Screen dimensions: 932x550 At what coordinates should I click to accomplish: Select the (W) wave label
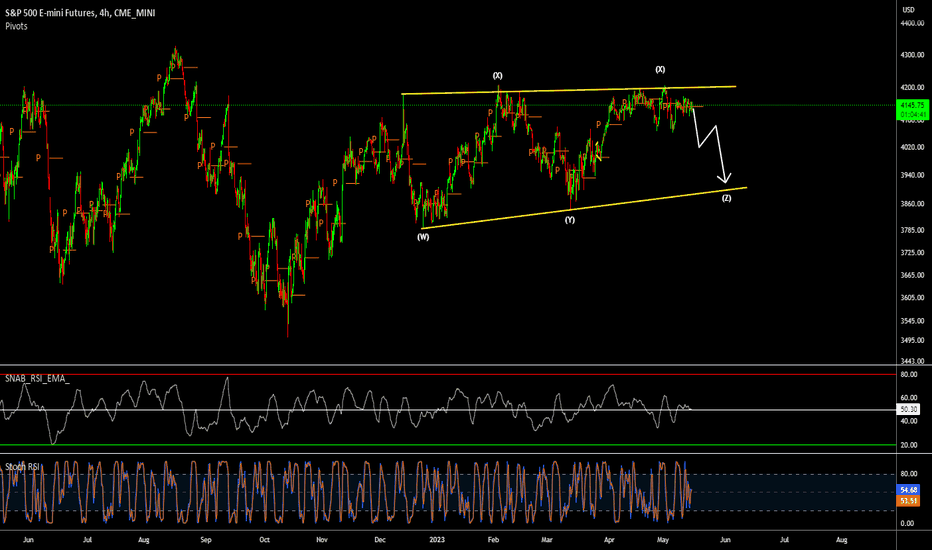[x=423, y=237]
